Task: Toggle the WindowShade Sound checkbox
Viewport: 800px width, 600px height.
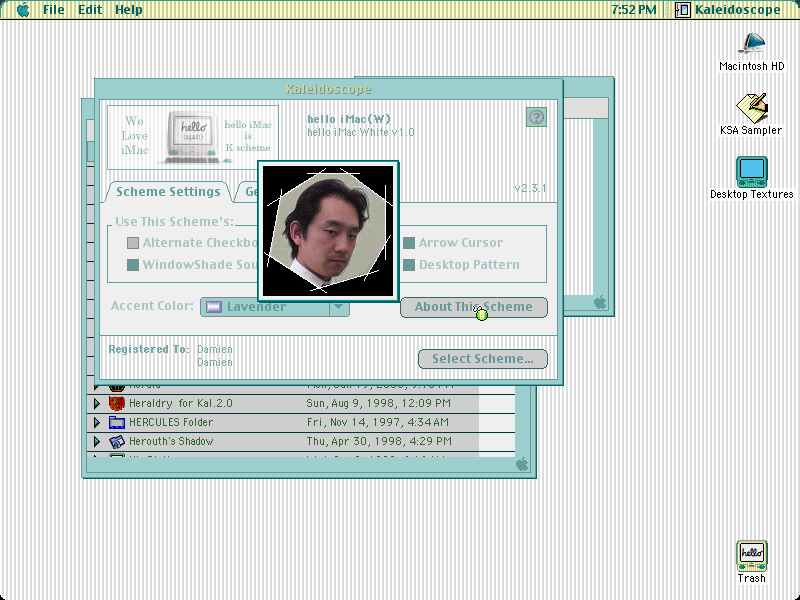Action: 133,265
